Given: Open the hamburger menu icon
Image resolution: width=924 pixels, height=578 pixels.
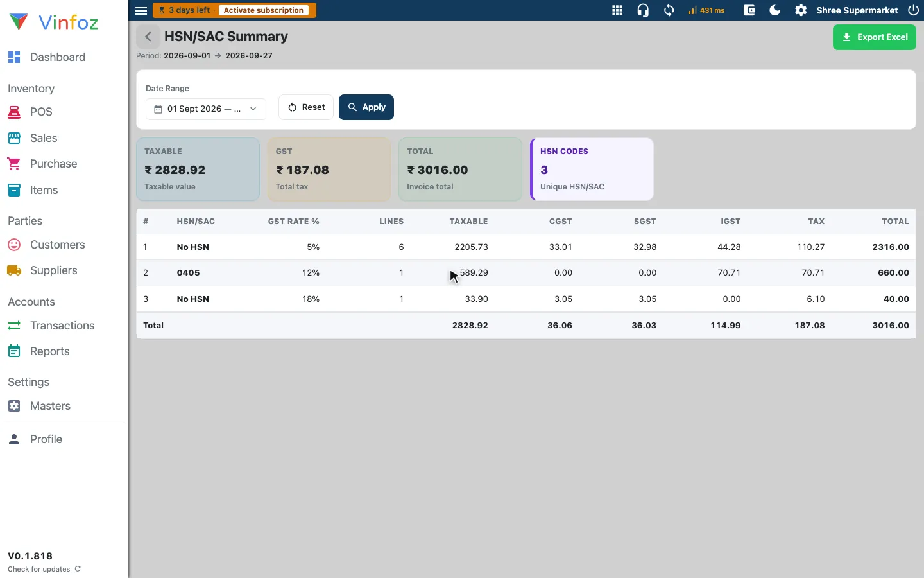Looking at the screenshot, I should point(141,10).
